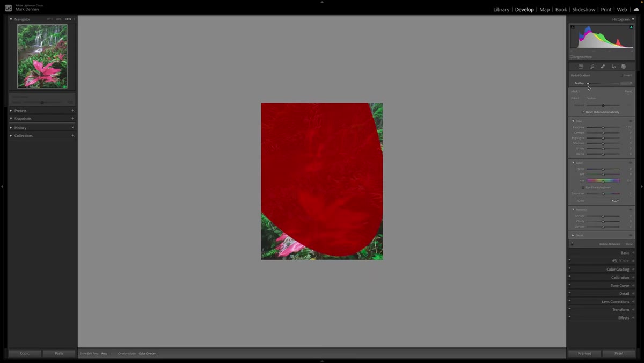Expand the Snapshots panel
Screen dimensions: 644x363
11,119
